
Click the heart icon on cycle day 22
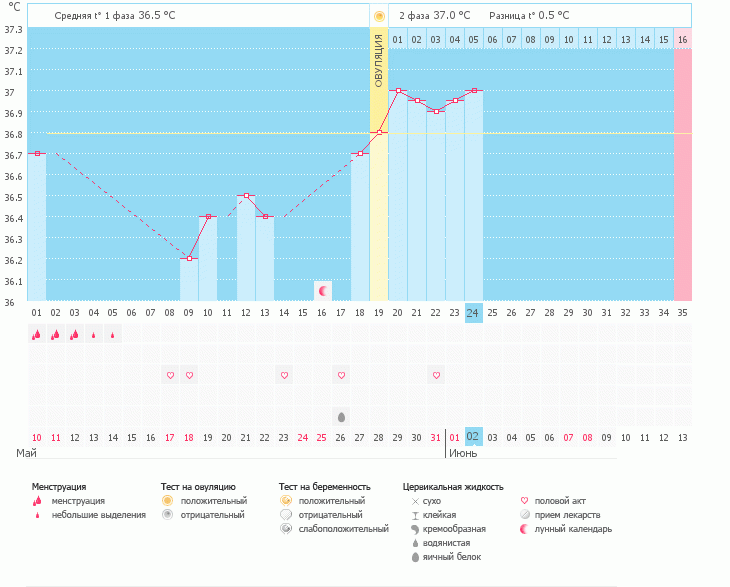click(x=436, y=375)
